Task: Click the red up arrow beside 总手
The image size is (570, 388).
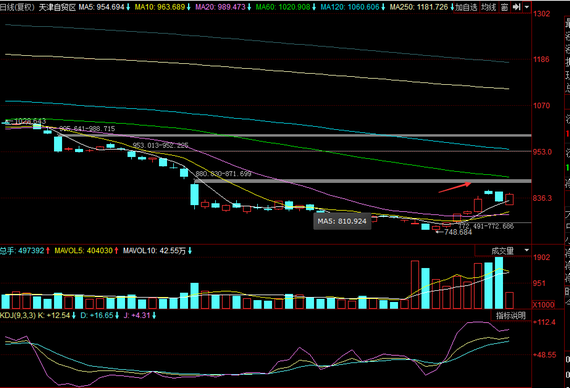Action: click(48, 251)
